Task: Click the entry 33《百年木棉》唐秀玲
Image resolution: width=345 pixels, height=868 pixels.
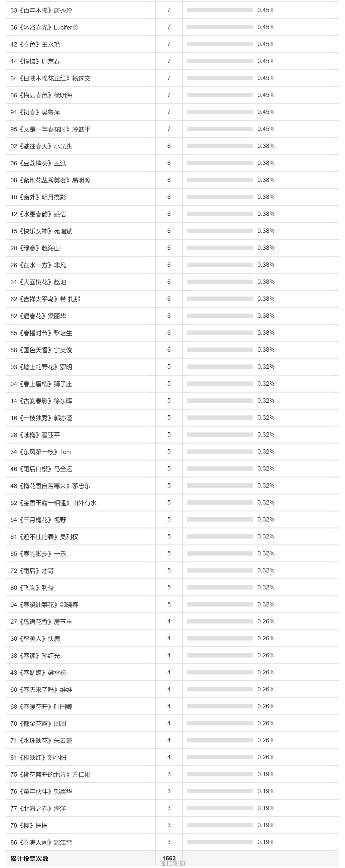Action: pos(41,10)
